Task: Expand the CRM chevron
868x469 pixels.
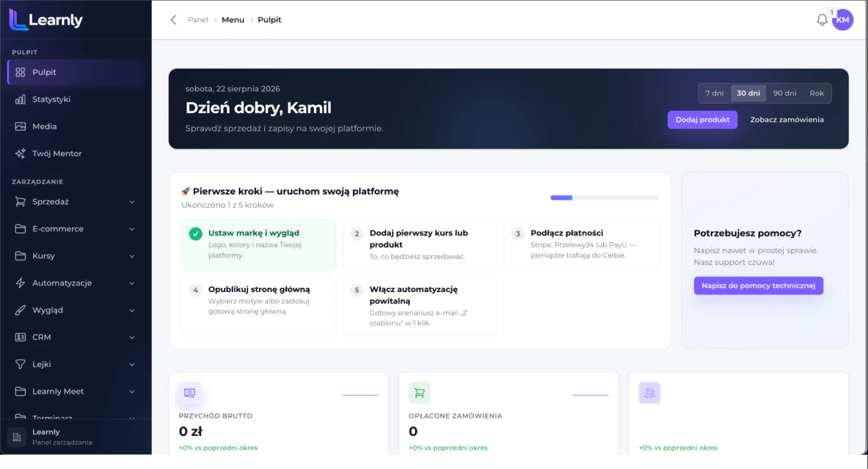Action: click(132, 338)
